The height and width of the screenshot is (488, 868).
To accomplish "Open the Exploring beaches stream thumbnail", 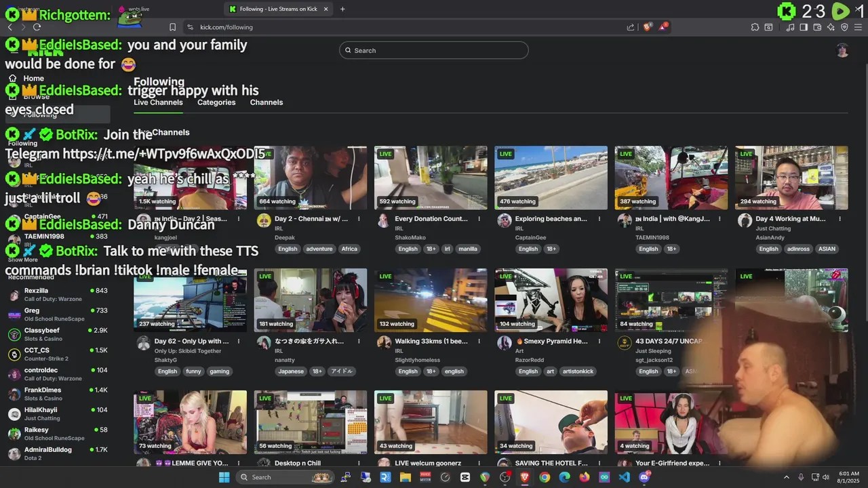I will pos(551,178).
